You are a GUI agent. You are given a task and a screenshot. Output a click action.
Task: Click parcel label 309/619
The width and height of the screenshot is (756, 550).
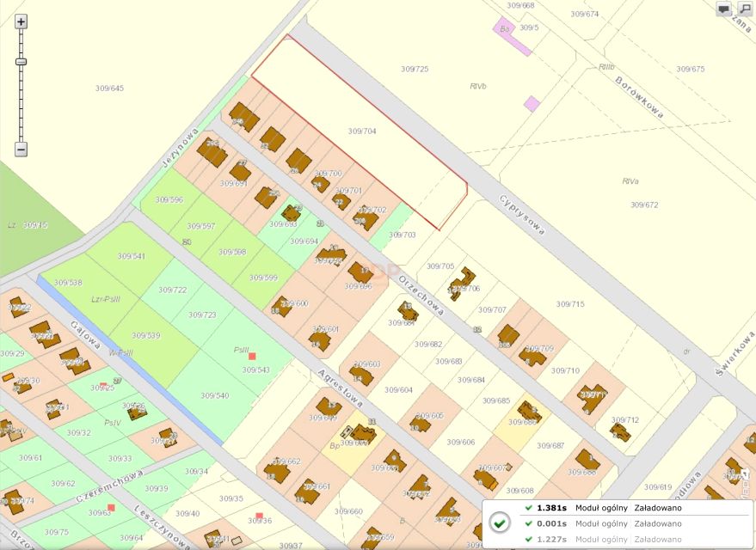658,487
